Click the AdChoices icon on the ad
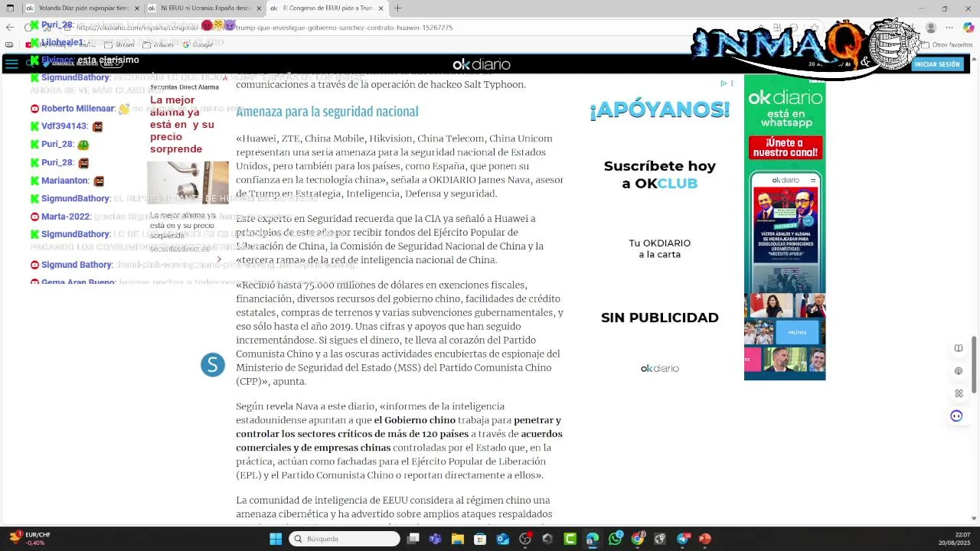Viewport: 980px width, 551px height. tap(724, 83)
